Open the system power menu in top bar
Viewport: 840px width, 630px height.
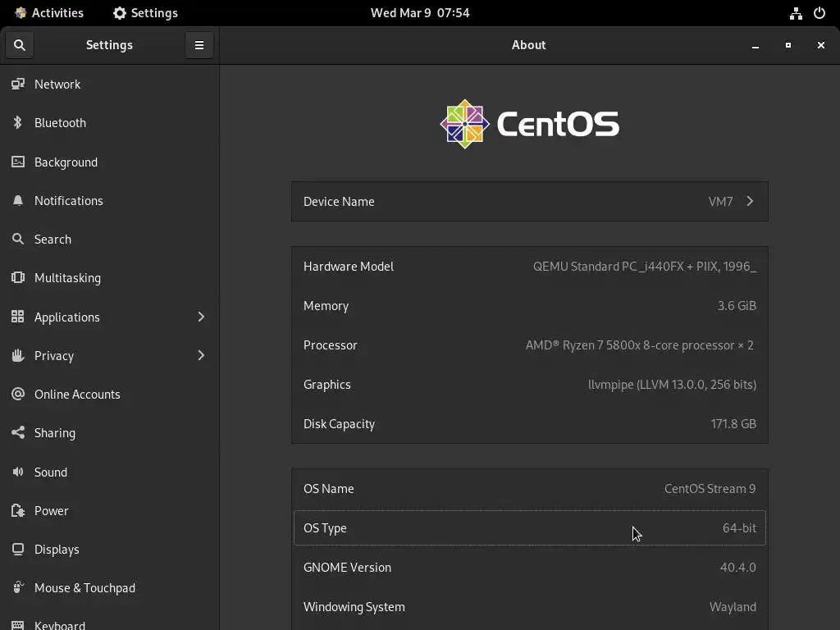tap(819, 13)
